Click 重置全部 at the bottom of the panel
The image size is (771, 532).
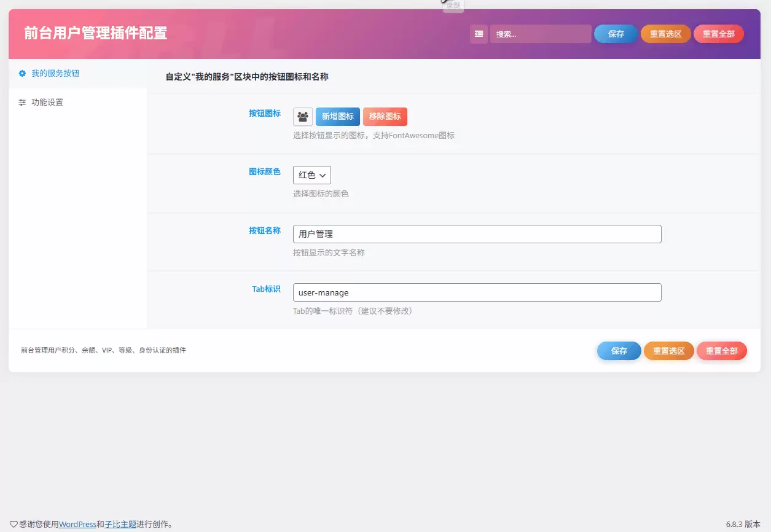721,351
